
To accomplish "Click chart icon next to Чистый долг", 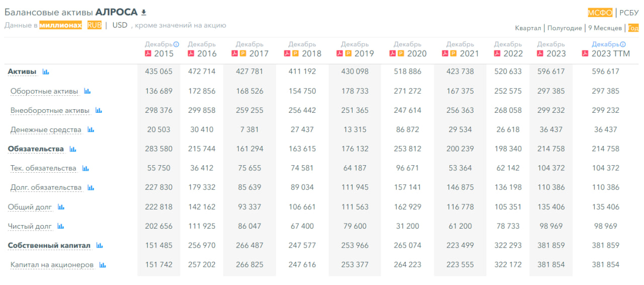I will (61, 227).
